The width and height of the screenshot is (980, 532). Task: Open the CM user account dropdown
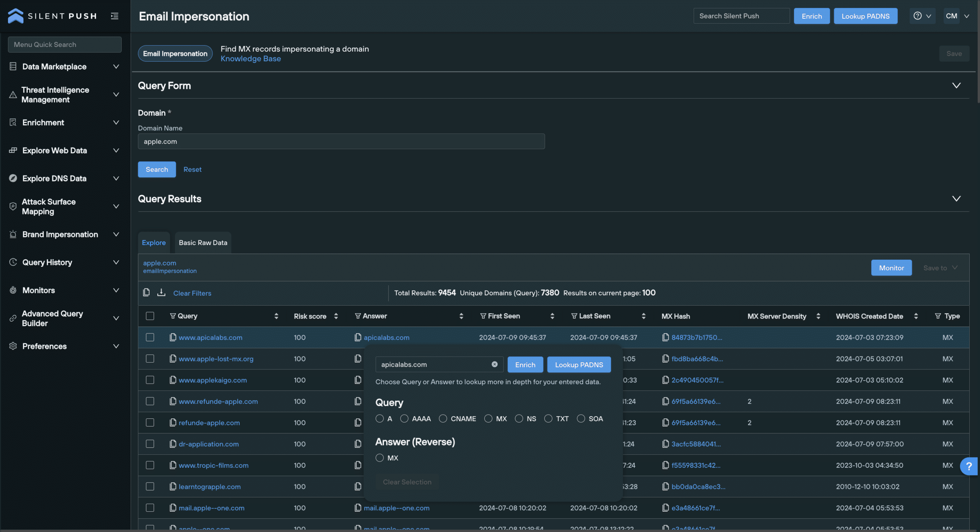coord(957,16)
